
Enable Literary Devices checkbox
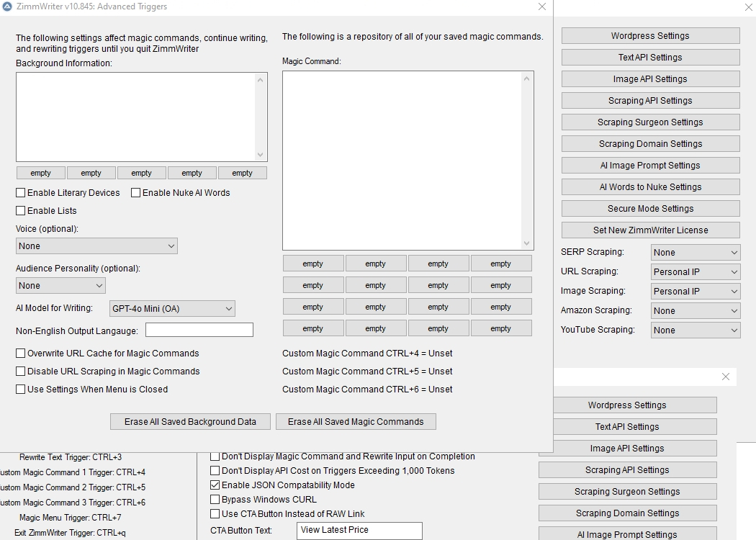click(21, 193)
